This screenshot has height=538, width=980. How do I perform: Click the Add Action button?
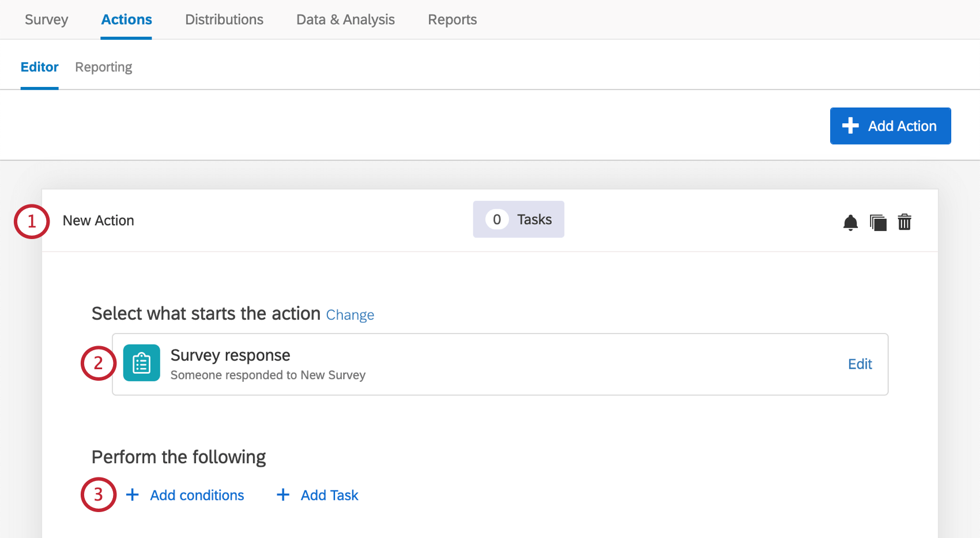[x=890, y=126]
